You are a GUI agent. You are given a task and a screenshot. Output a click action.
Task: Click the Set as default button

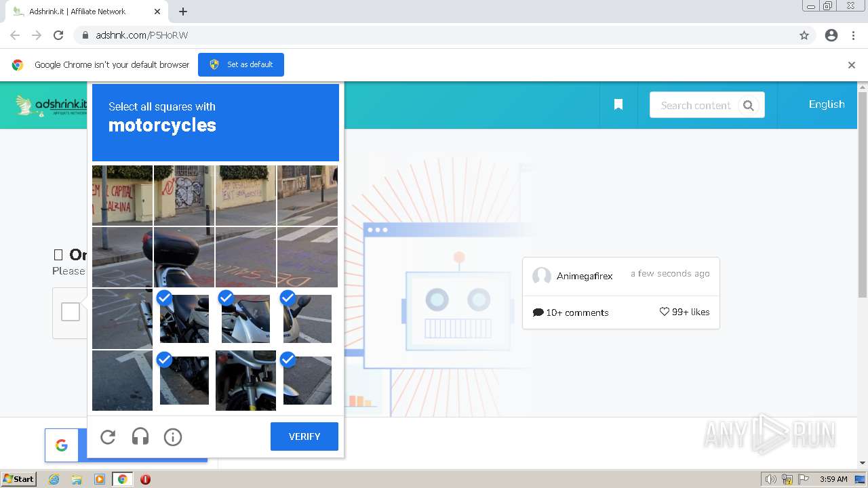click(x=241, y=64)
